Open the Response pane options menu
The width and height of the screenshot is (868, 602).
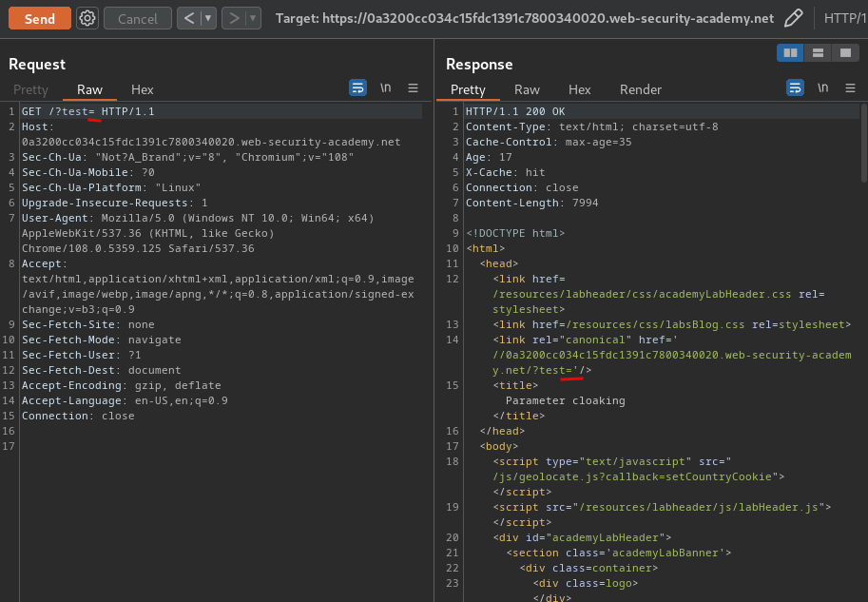850,87
